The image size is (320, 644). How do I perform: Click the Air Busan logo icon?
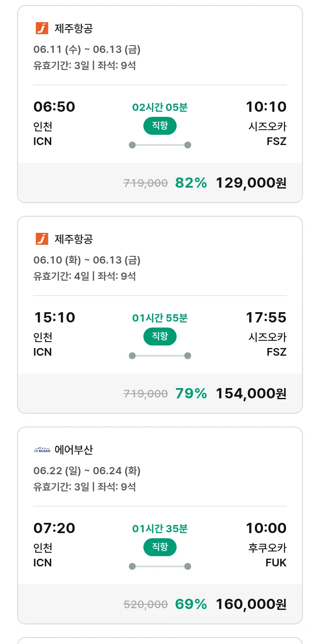42,450
